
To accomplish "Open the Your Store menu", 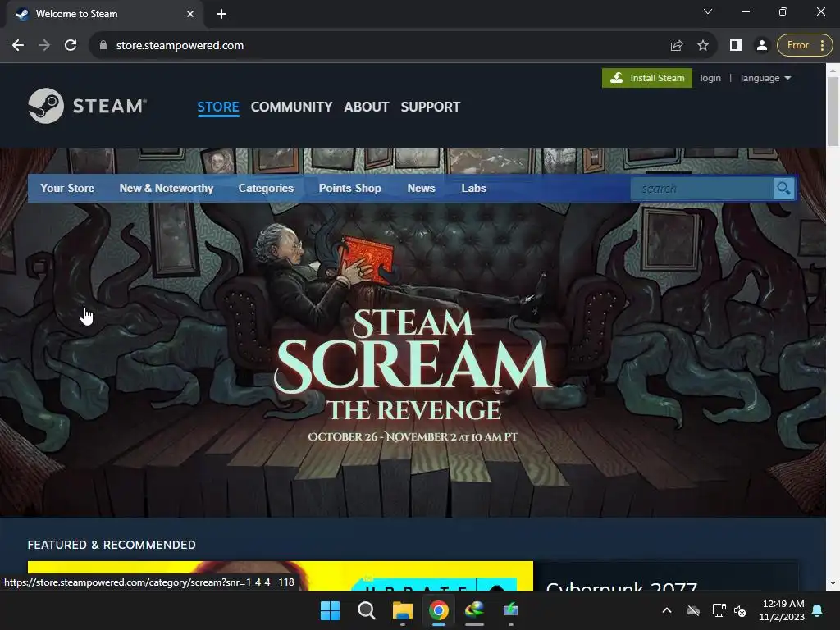I will (67, 188).
